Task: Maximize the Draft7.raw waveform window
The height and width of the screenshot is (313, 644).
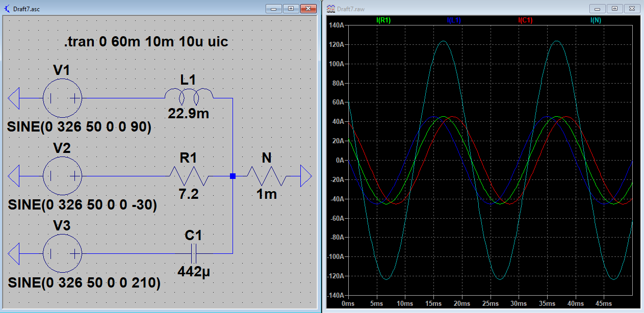Action: click(614, 9)
